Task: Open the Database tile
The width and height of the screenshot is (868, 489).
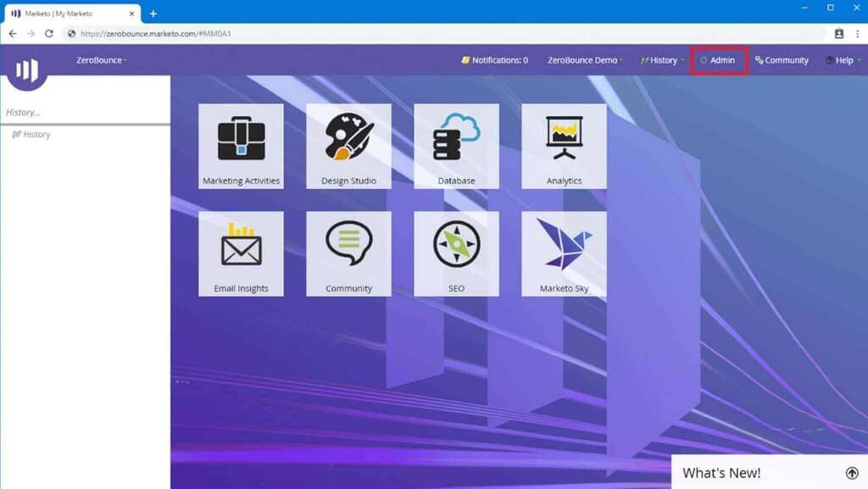Action: click(x=456, y=146)
